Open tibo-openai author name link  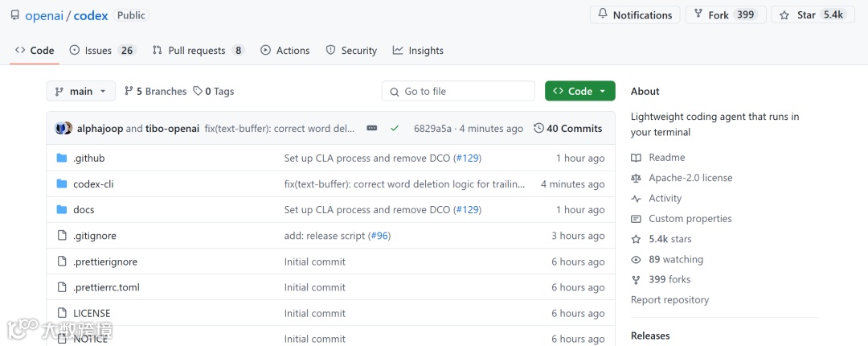172,129
